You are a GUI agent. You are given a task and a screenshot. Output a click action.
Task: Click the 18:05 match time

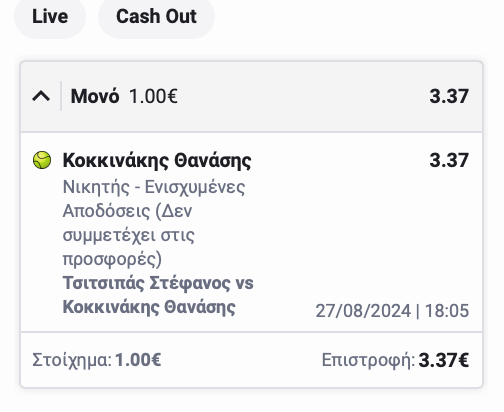click(447, 311)
